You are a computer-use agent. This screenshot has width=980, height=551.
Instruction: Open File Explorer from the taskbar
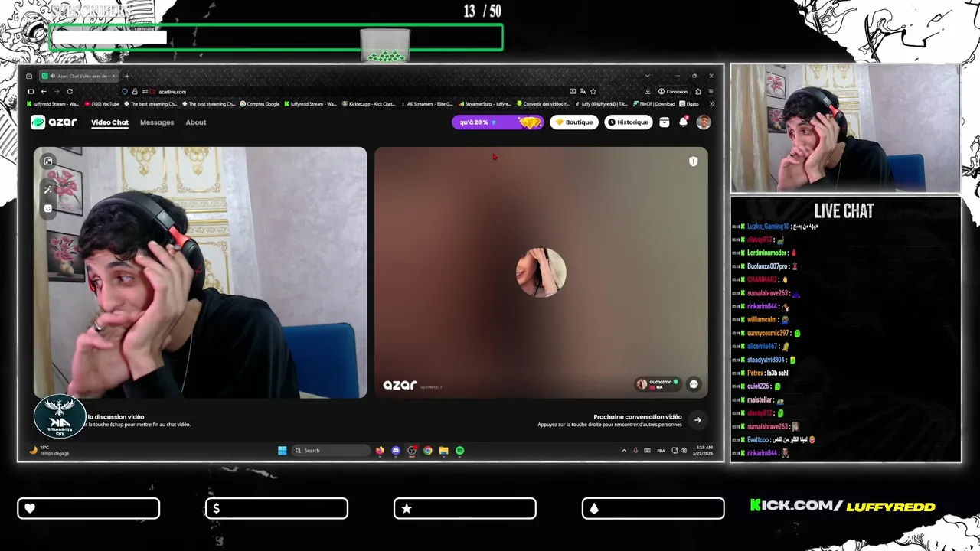[x=444, y=451]
